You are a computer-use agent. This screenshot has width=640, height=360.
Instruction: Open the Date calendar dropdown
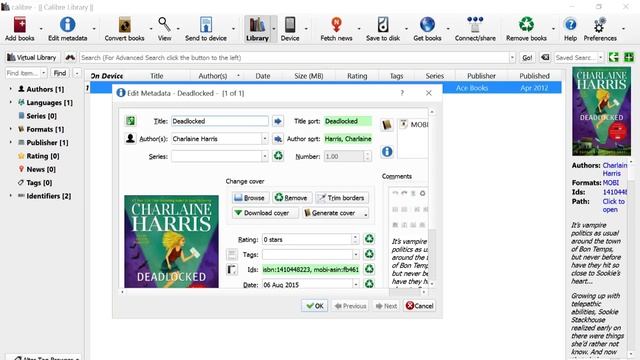[356, 284]
